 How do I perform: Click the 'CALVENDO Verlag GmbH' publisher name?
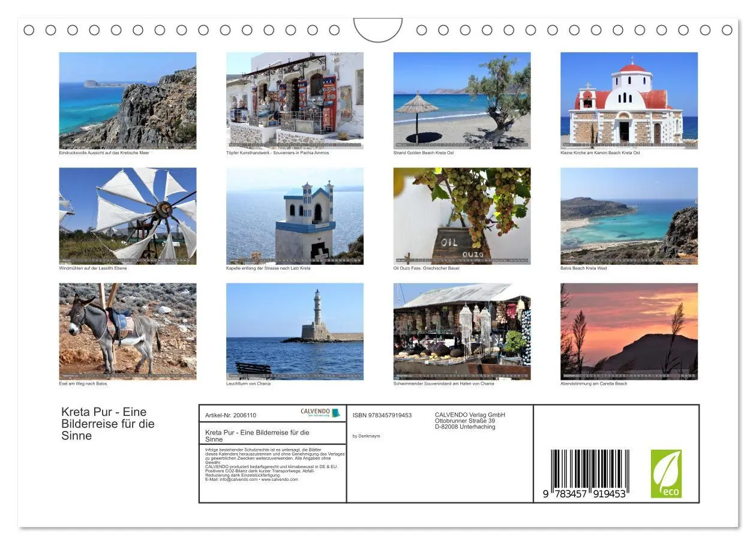coord(470,415)
